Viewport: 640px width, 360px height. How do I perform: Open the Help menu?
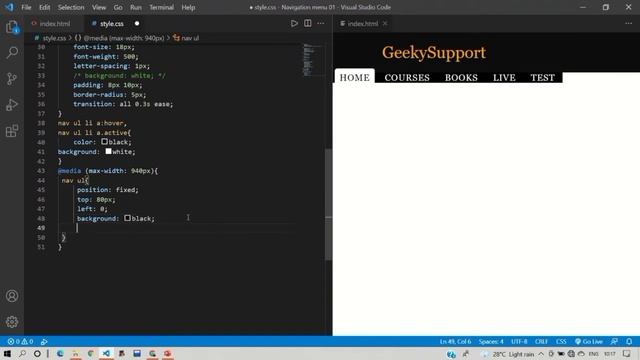click(188, 7)
